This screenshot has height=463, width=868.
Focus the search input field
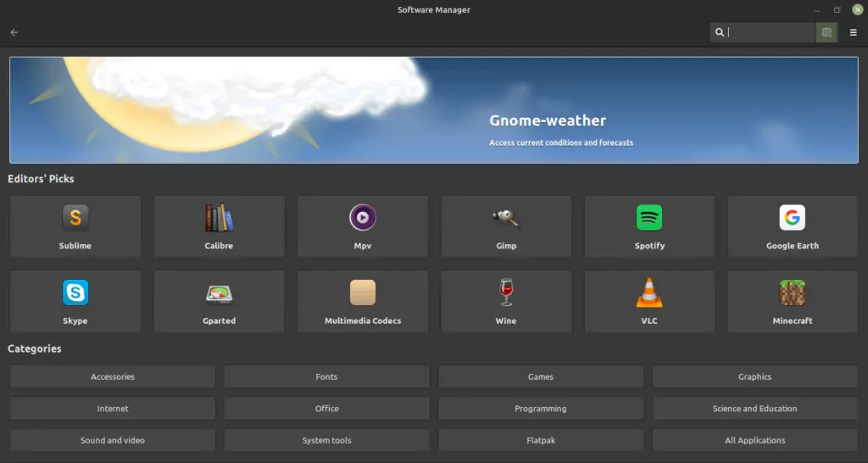tap(763, 33)
